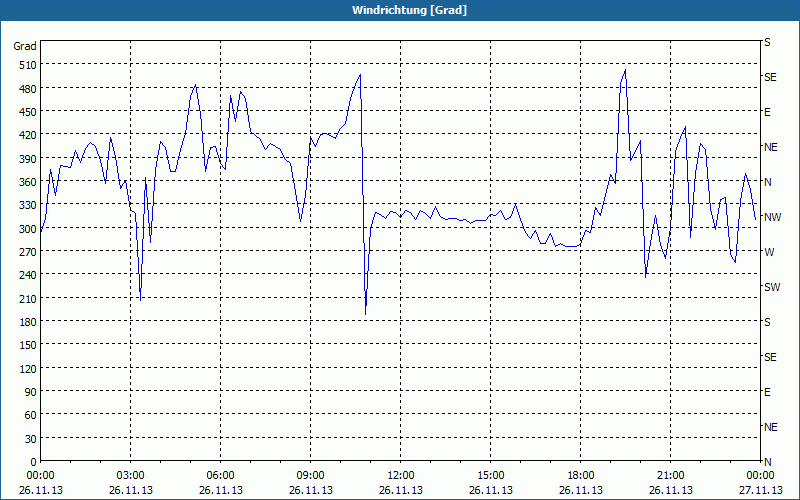Click the 0 y-axis value
The width and height of the screenshot is (800, 500).
click(x=34, y=462)
